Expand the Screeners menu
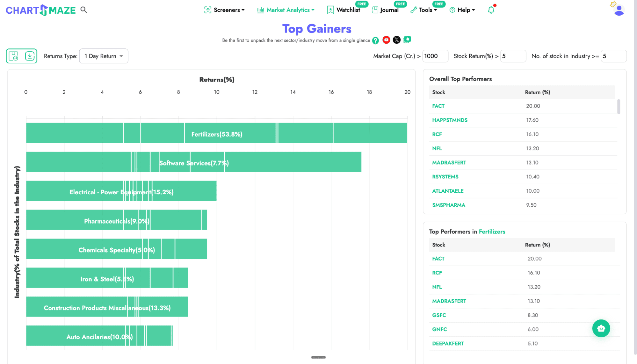Image resolution: width=637 pixels, height=364 pixels. 229,10
